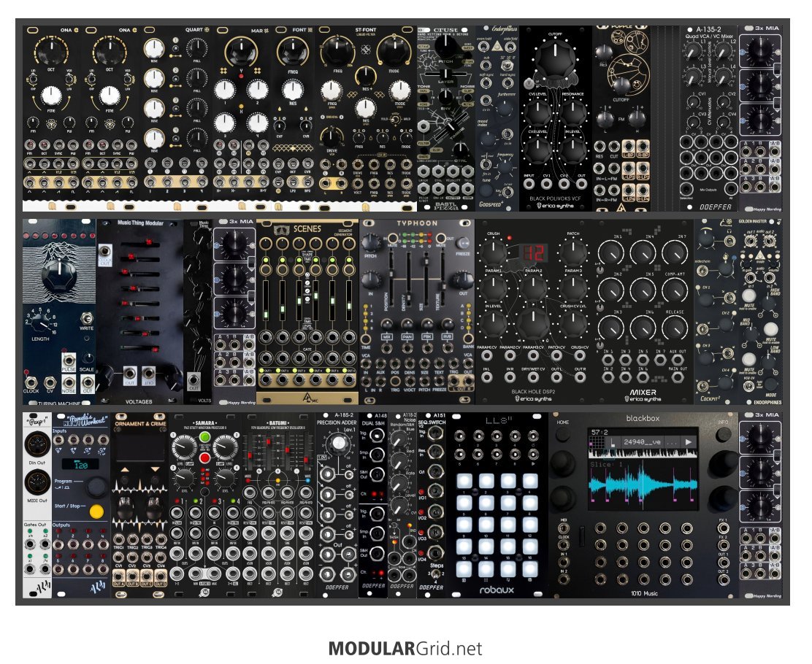Image resolution: width=812 pixels, height=664 pixels.
Task: Click the COMP AMT knob on Erica Synths Mixer
Action: [x=675, y=290]
